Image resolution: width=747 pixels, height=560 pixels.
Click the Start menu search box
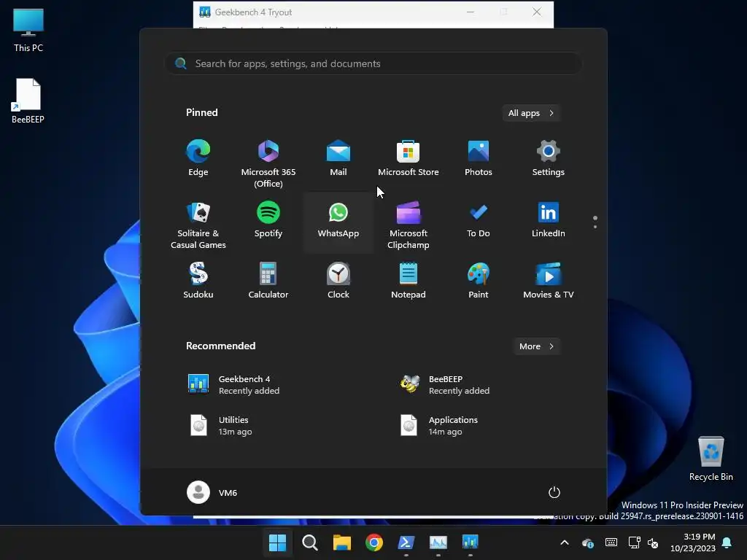[x=373, y=64]
